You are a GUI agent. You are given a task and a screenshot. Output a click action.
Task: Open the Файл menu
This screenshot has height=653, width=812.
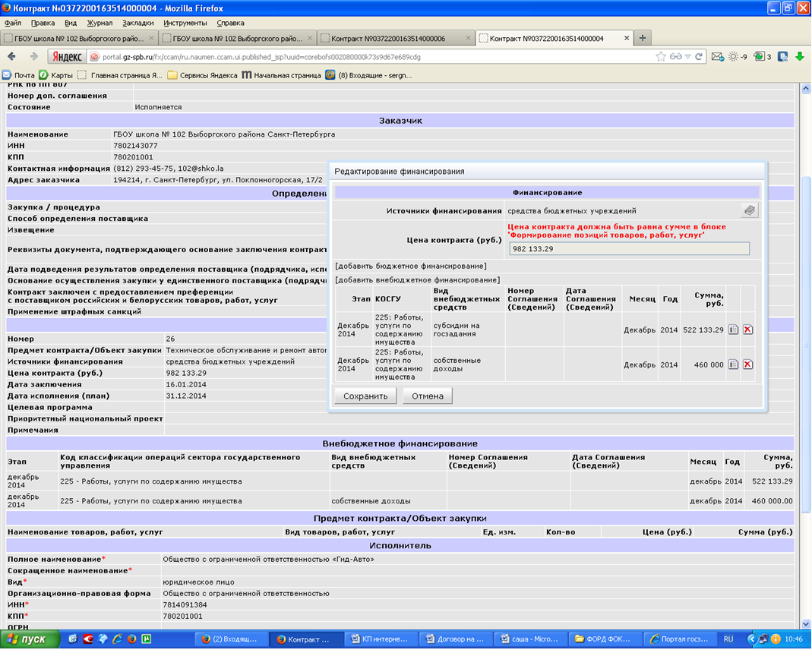[12, 23]
